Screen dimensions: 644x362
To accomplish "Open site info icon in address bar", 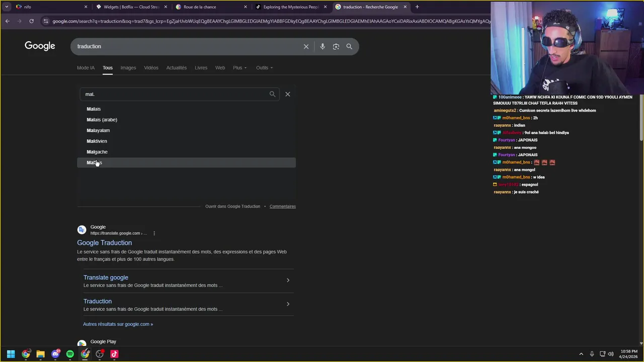I will pyautogui.click(x=46, y=21).
